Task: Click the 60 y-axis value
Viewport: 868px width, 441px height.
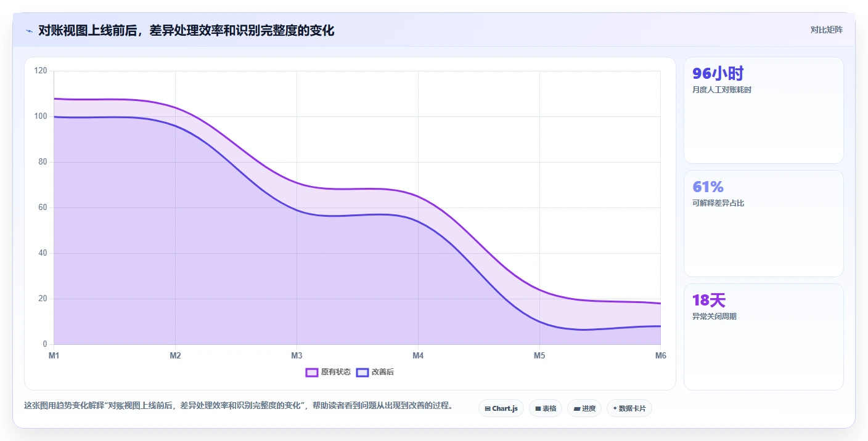Action: tap(43, 208)
